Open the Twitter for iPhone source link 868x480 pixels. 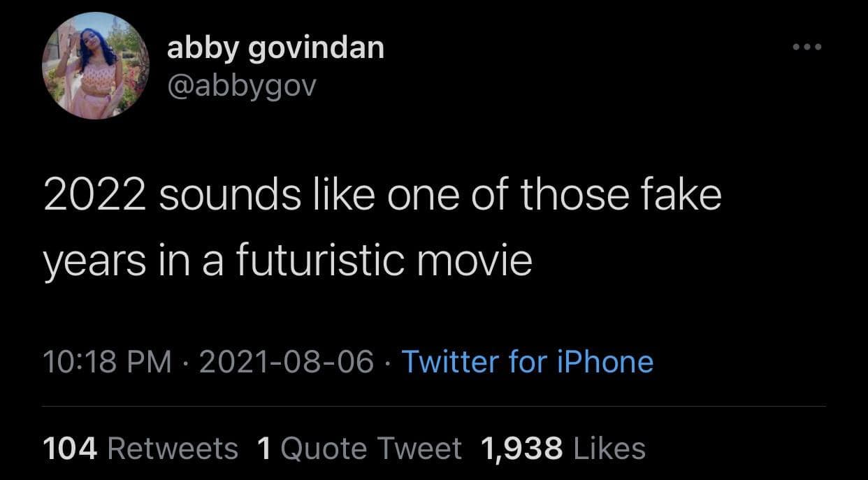[x=528, y=362]
